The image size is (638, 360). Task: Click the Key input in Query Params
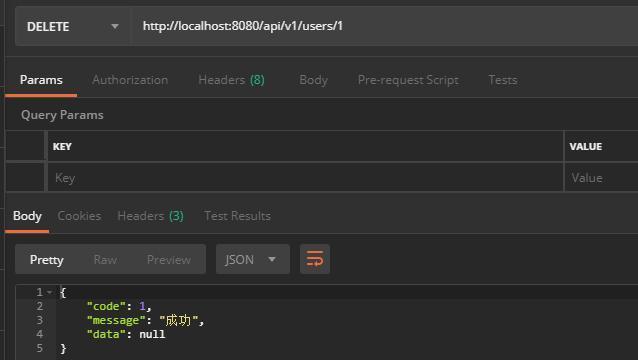[x=306, y=177]
